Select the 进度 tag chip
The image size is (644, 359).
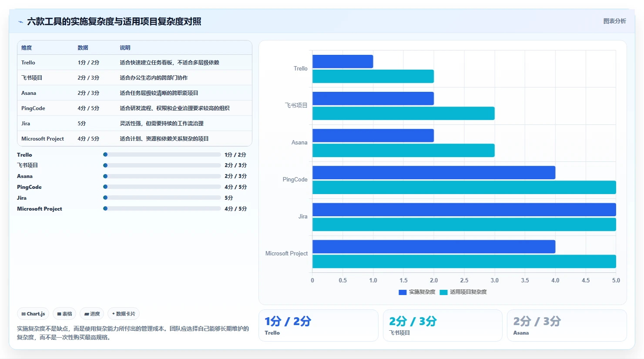click(92, 314)
